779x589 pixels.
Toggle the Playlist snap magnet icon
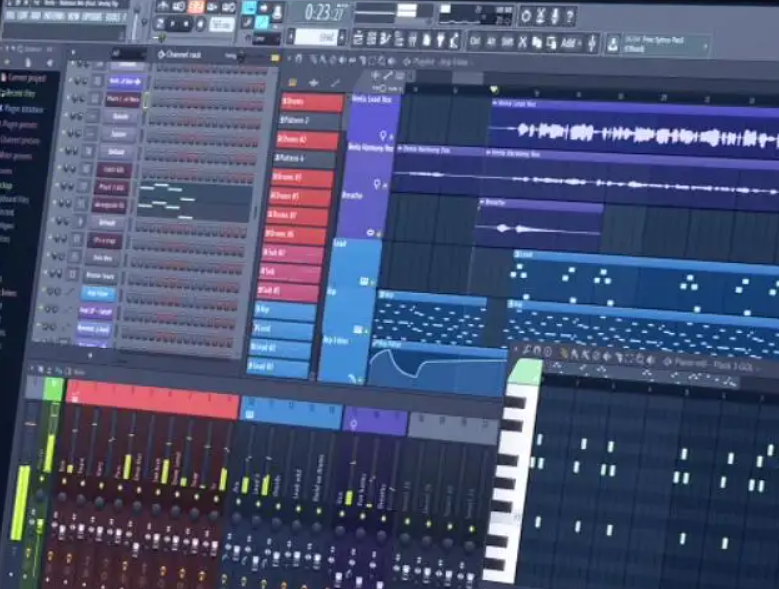tap(298, 60)
